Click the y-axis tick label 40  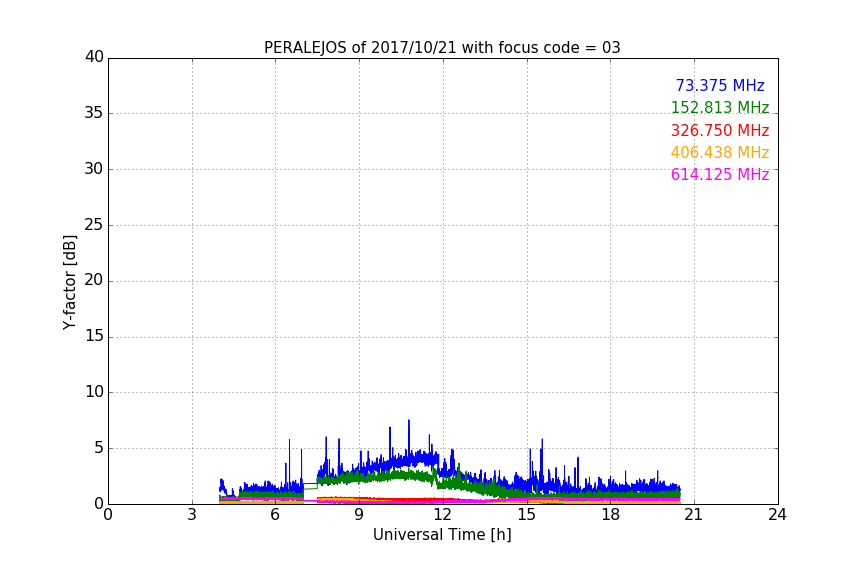(x=94, y=57)
